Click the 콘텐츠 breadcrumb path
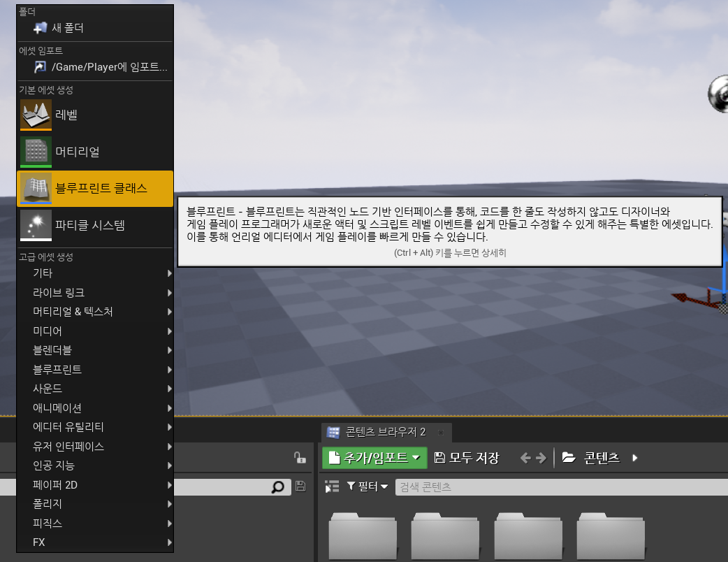Viewport: 728px width, 562px height. coord(602,458)
